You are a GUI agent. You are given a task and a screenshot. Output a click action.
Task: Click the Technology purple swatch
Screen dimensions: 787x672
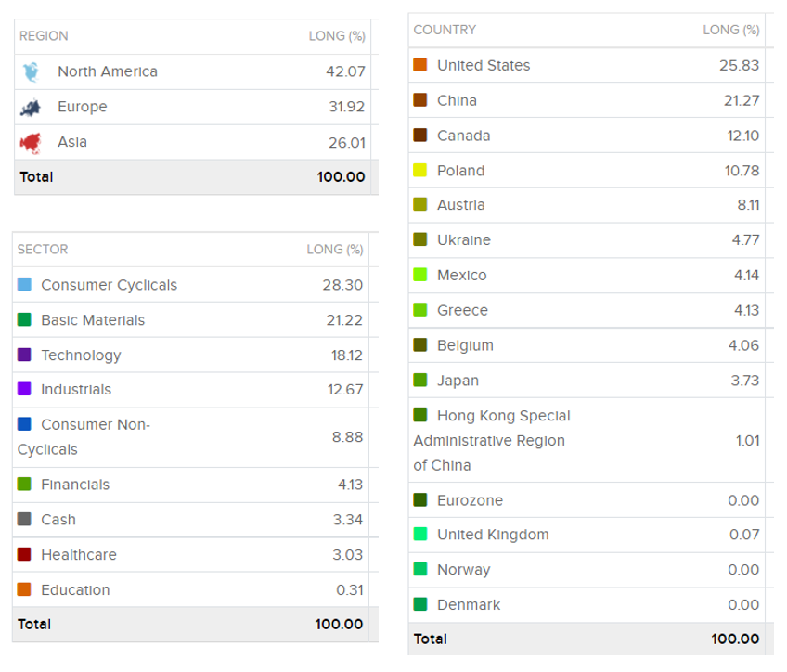point(24,355)
